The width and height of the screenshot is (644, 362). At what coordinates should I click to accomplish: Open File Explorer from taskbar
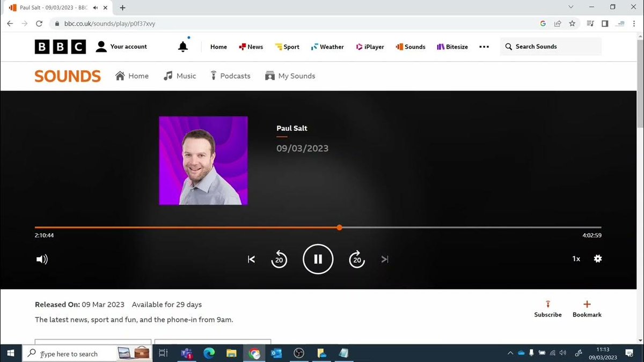point(231,353)
